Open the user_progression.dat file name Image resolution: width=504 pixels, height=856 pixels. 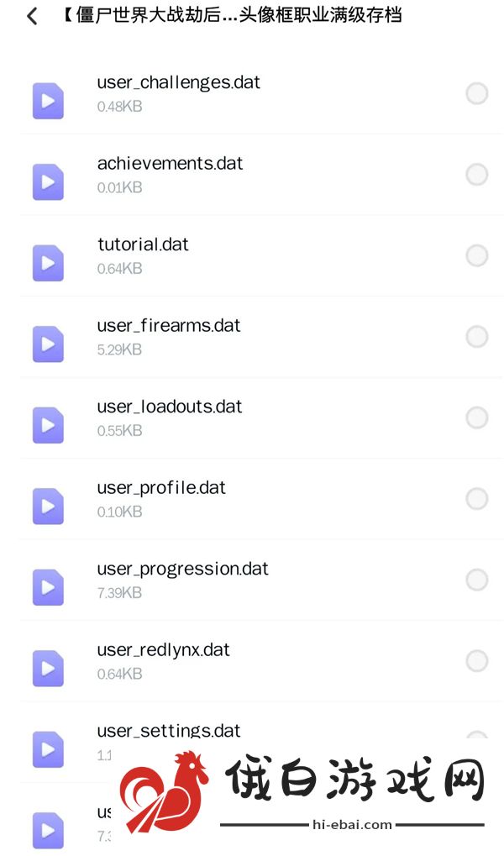tap(182, 570)
